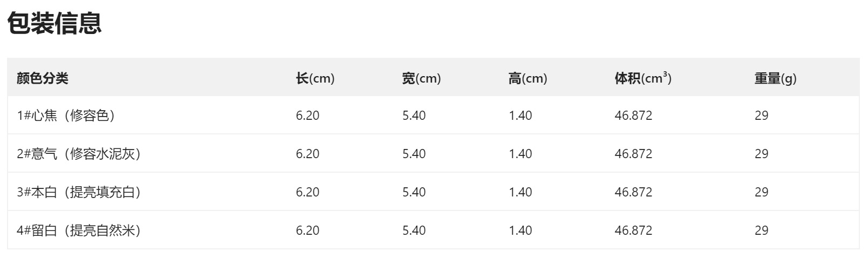Select length 6.20 in 4#留白 row
Screen dimensions: 868x258
308,230
